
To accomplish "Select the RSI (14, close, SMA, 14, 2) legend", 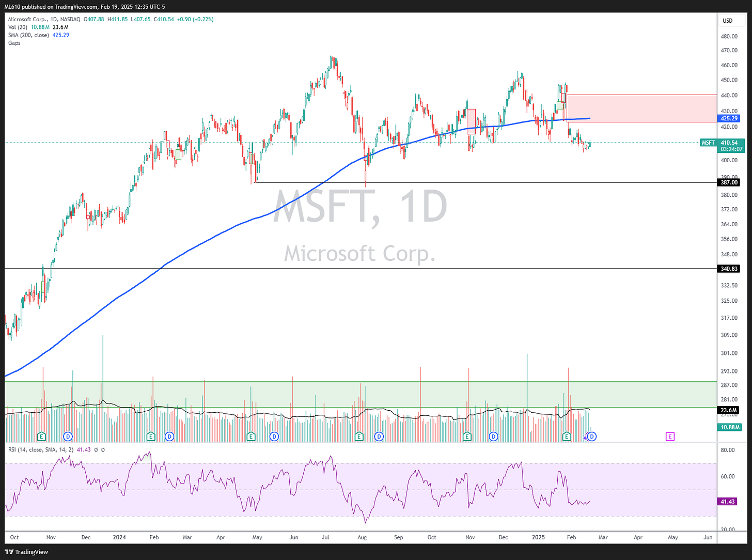I will click(41, 449).
